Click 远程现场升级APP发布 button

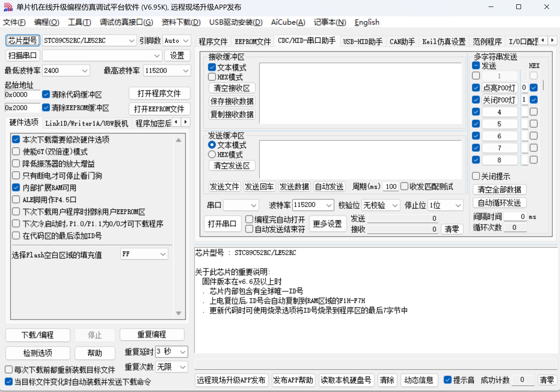231,380
